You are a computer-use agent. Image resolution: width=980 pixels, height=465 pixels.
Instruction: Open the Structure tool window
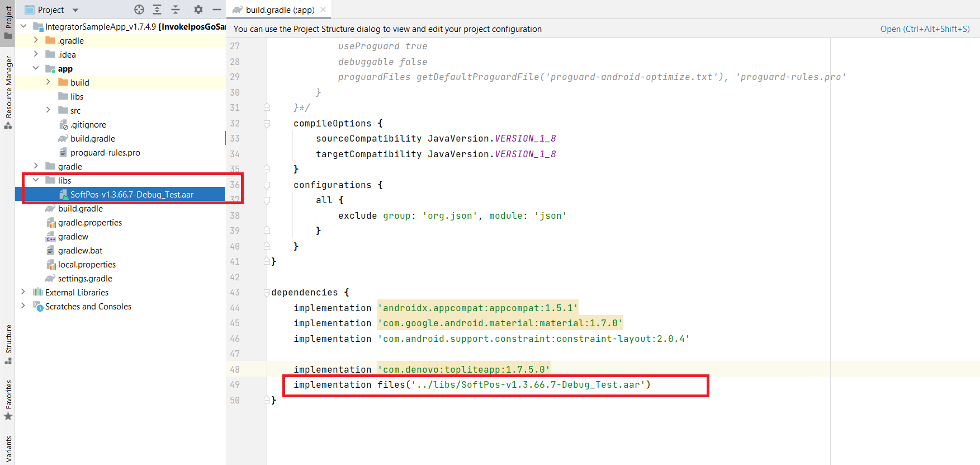click(x=8, y=342)
